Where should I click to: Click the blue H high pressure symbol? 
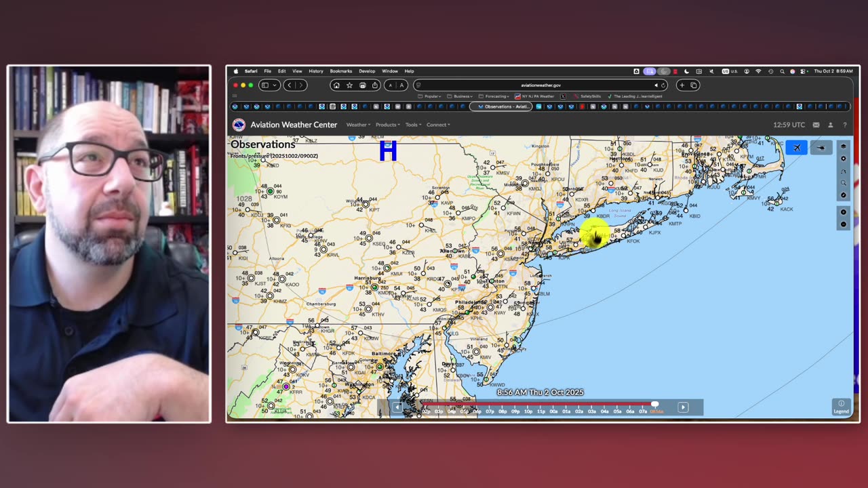(x=388, y=151)
